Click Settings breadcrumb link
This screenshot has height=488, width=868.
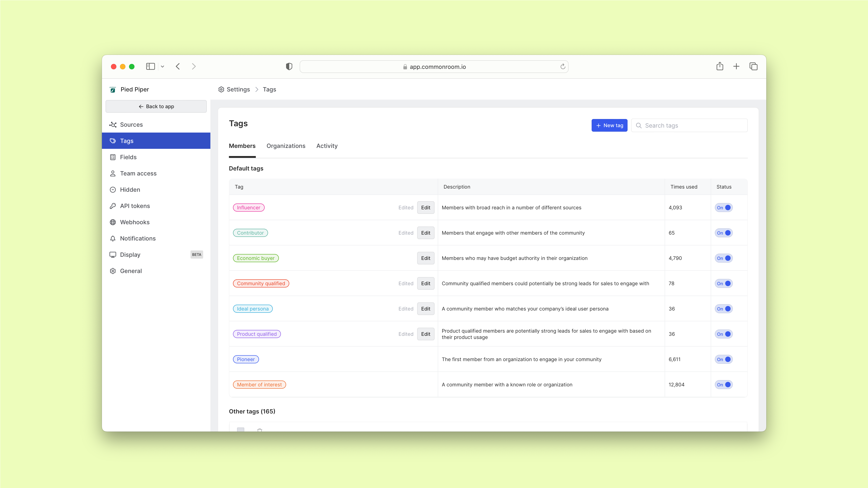click(x=238, y=90)
